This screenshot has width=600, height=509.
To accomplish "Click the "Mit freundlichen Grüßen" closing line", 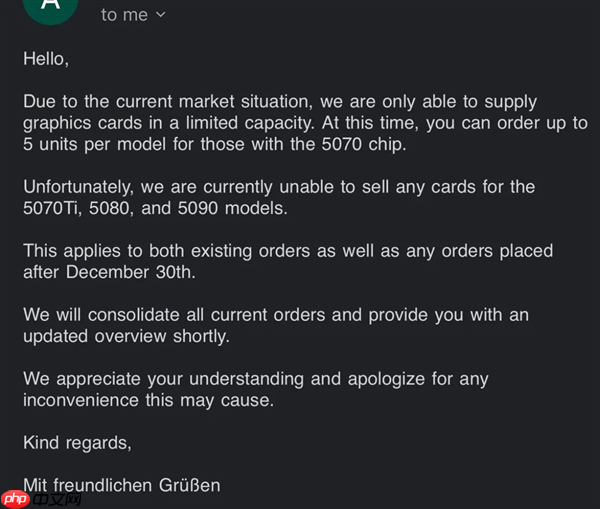I will tap(121, 486).
